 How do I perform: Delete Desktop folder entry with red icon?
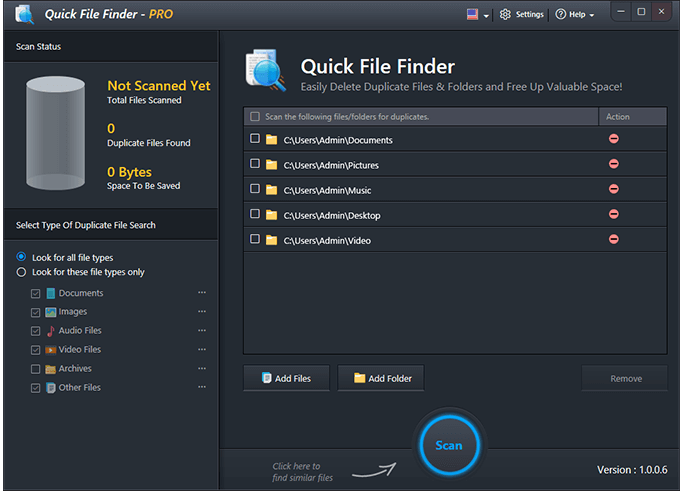613,214
